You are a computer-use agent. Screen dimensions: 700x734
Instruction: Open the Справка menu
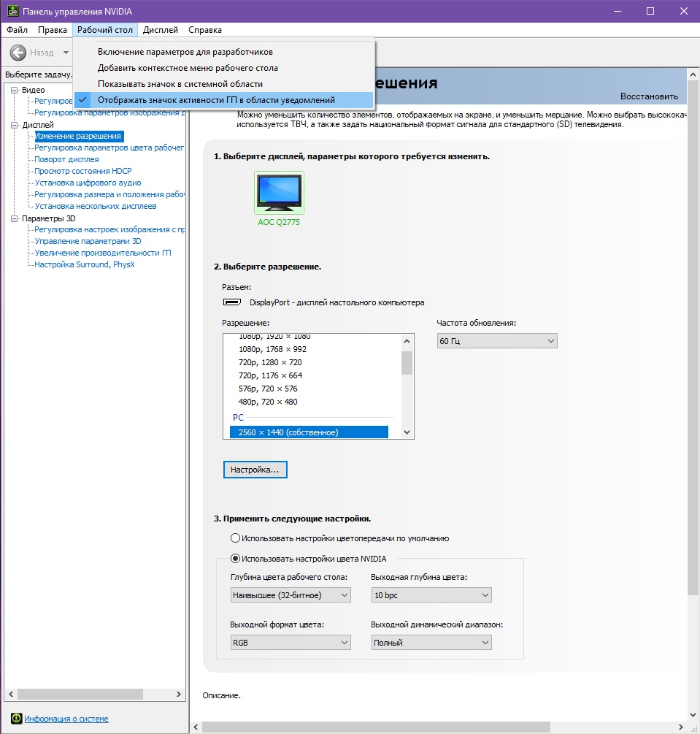coord(205,30)
